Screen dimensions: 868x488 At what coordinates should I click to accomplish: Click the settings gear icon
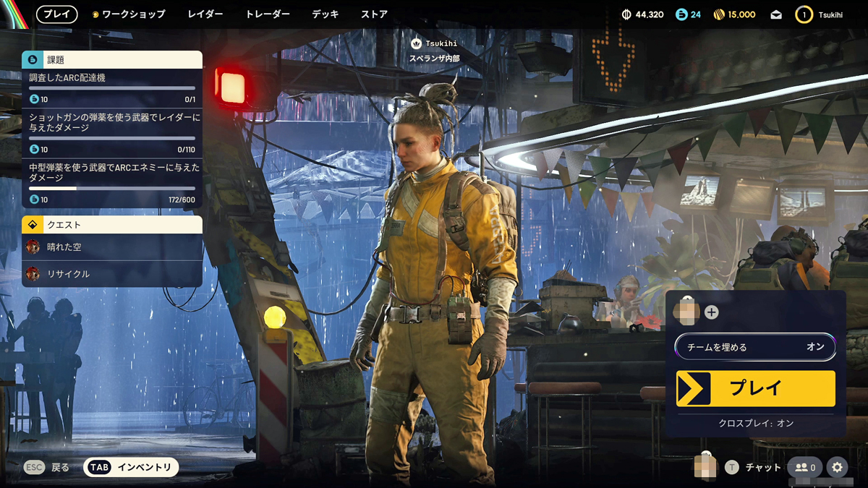[837, 468]
